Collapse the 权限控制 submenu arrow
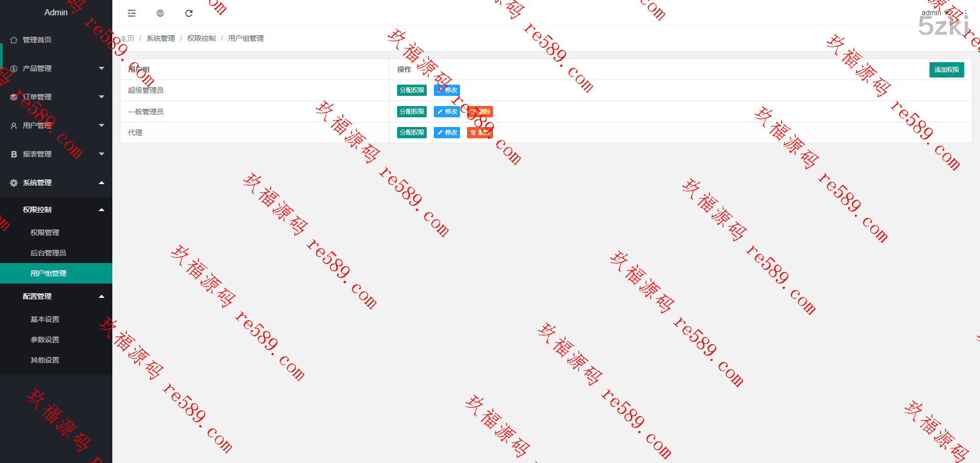This screenshot has height=463, width=980. coord(102,210)
